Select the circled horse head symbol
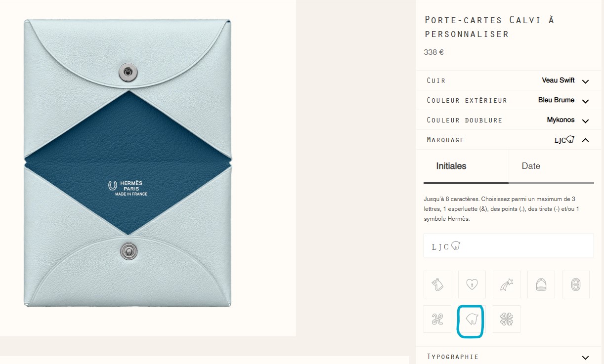The width and height of the screenshot is (604, 364). [472, 319]
